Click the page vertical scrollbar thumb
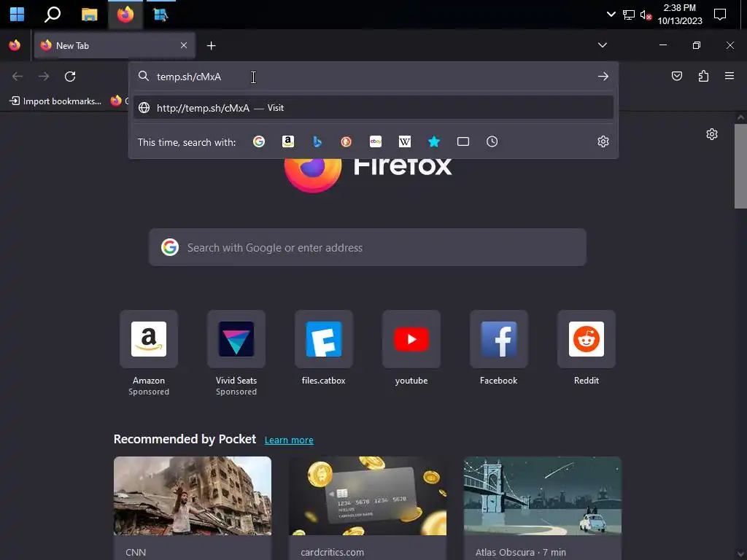Image resolution: width=747 pixels, height=560 pixels. click(740, 166)
